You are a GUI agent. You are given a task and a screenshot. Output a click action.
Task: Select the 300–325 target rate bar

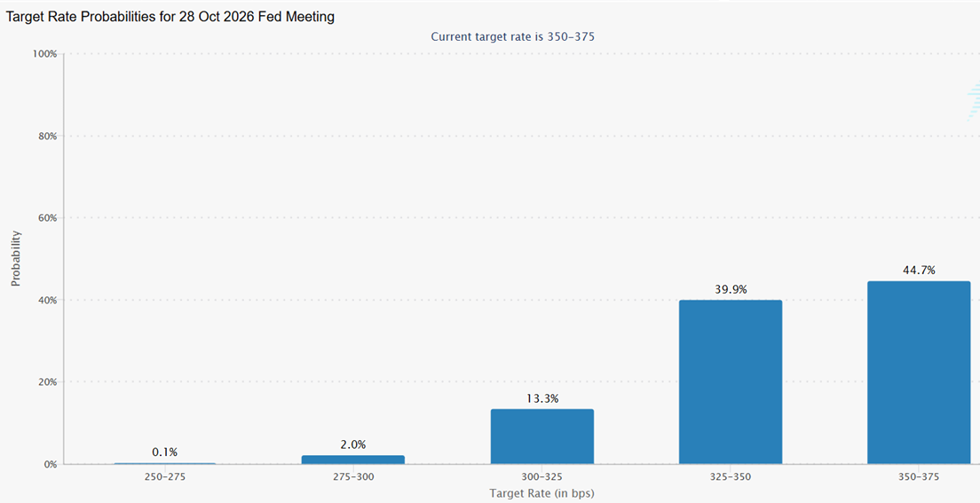click(x=541, y=436)
